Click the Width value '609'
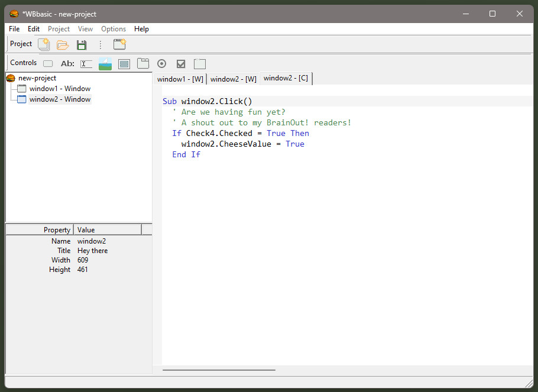Viewport: 538px width, 392px height. (83, 260)
